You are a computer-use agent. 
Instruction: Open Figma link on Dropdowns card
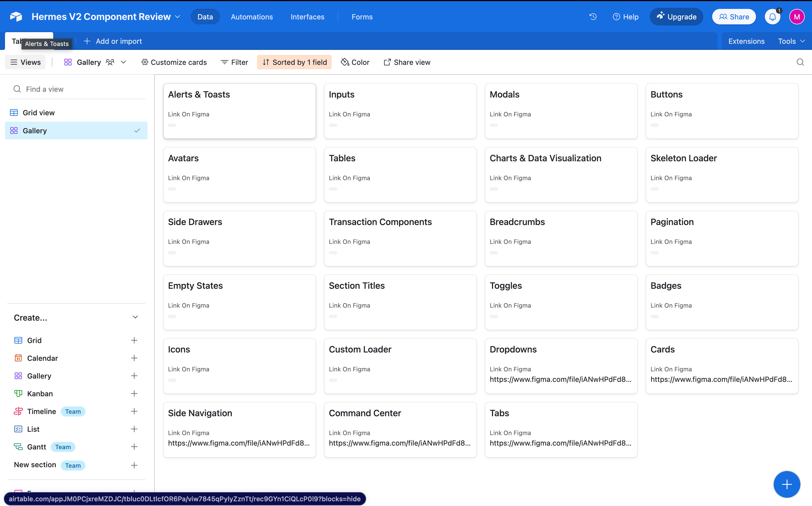coord(560,379)
